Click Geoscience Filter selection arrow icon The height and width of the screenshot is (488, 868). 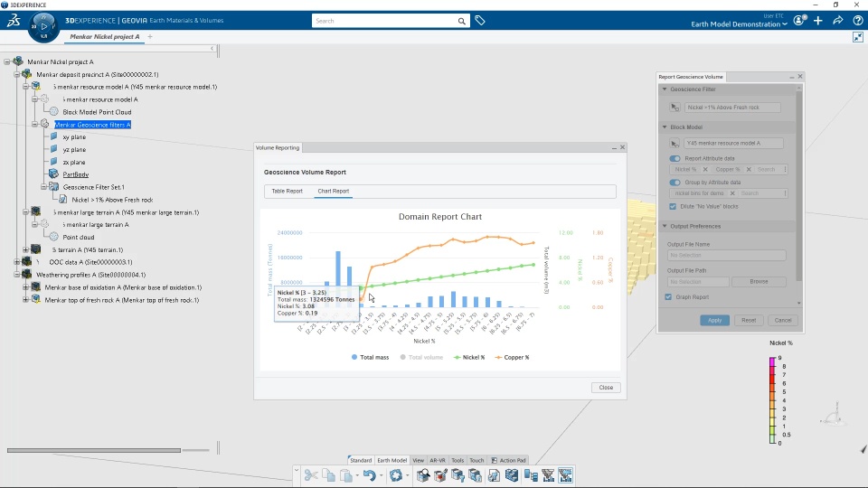click(x=675, y=108)
